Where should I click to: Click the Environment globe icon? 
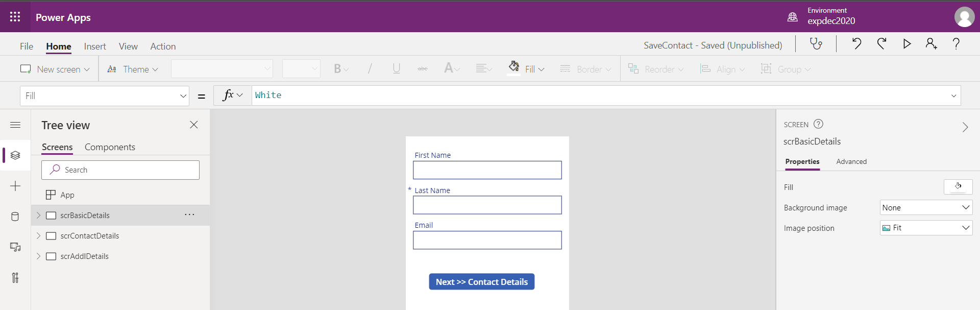click(x=792, y=17)
